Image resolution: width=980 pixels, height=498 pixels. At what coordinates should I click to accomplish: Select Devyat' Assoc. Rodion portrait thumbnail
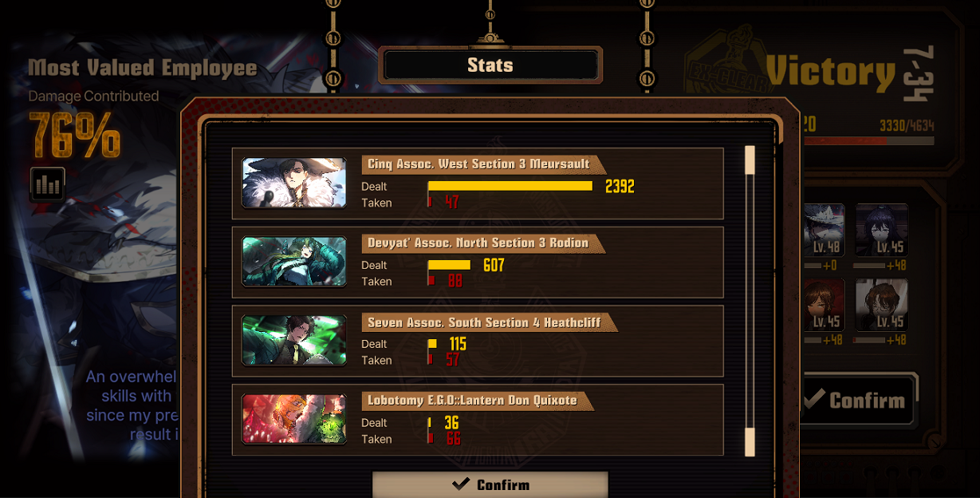294,261
